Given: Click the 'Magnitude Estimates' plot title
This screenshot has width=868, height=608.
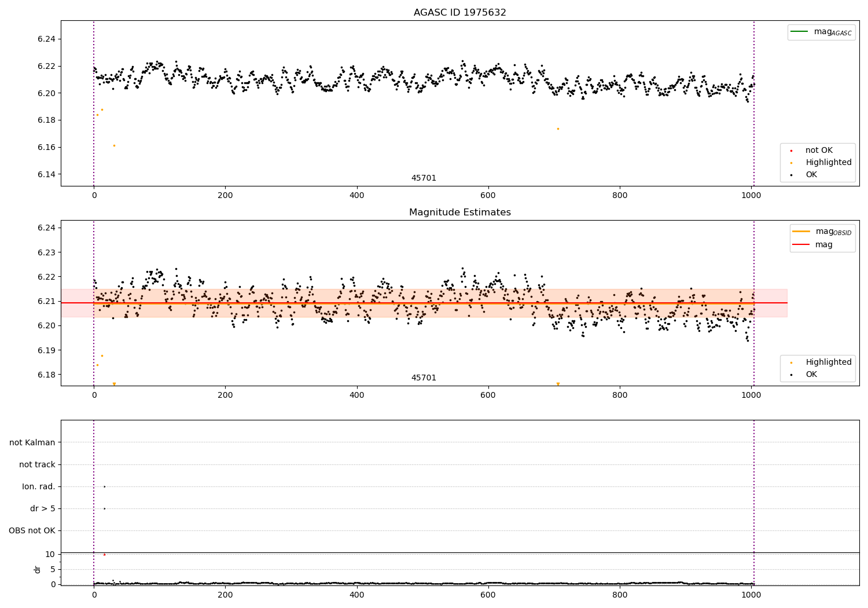Looking at the screenshot, I should coord(459,213).
